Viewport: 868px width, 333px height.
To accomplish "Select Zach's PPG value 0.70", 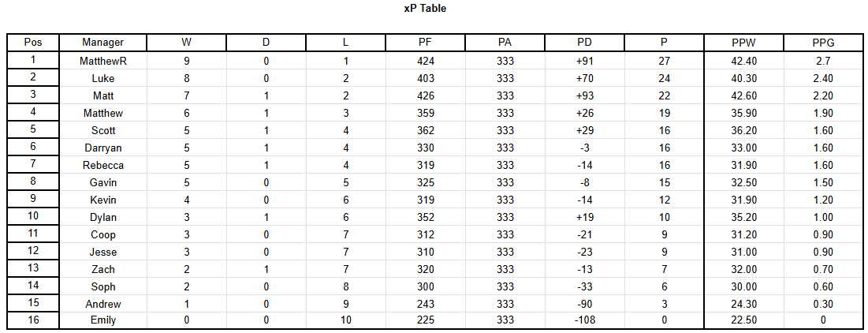I will (x=825, y=269).
